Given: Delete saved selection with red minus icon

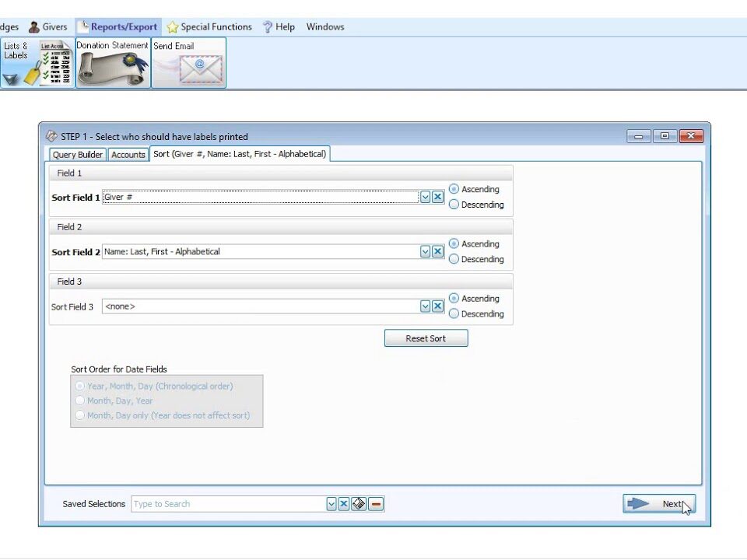Looking at the screenshot, I should click(x=376, y=504).
